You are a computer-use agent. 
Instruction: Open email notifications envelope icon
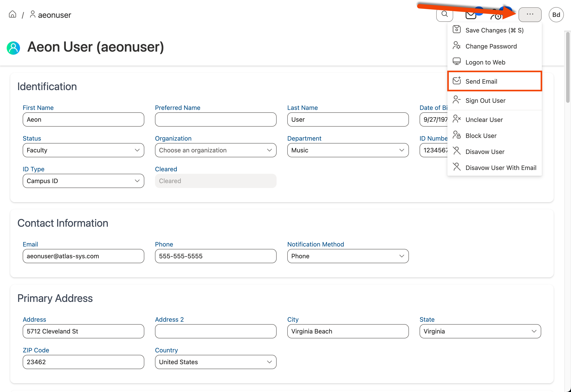[x=471, y=15]
